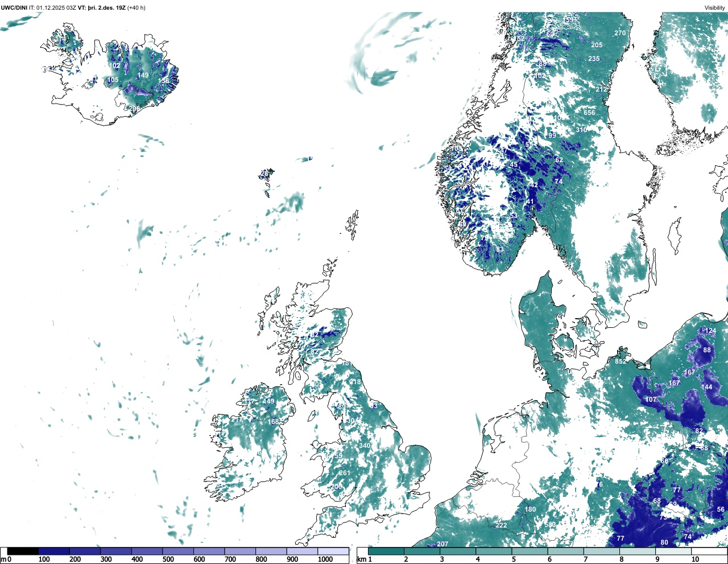Click the '207' value over northern France
The image size is (728, 564).
(442, 545)
